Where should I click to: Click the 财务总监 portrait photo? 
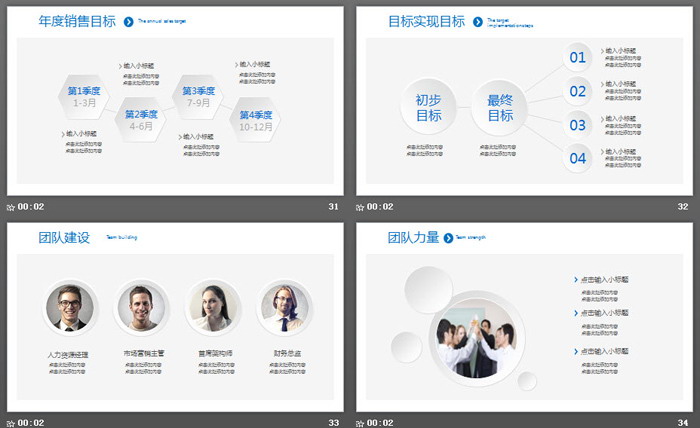point(285,307)
